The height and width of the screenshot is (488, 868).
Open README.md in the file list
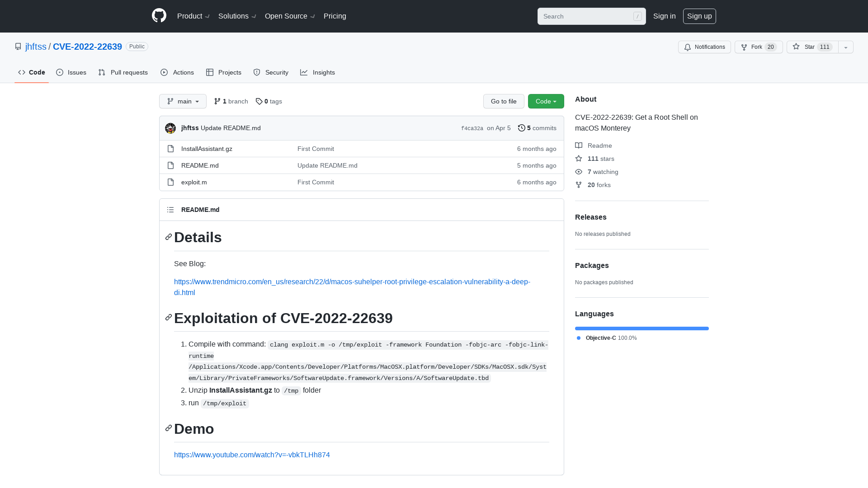(200, 165)
